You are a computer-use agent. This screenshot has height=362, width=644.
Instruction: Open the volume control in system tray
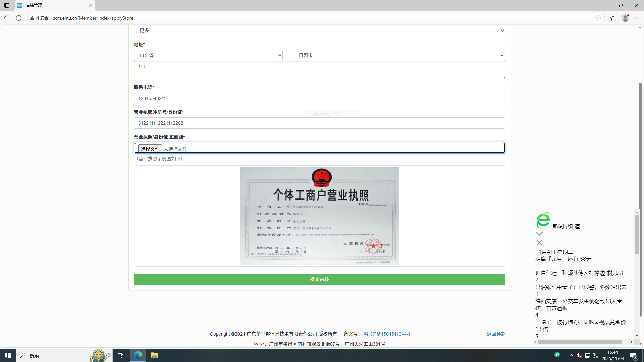[579, 355]
